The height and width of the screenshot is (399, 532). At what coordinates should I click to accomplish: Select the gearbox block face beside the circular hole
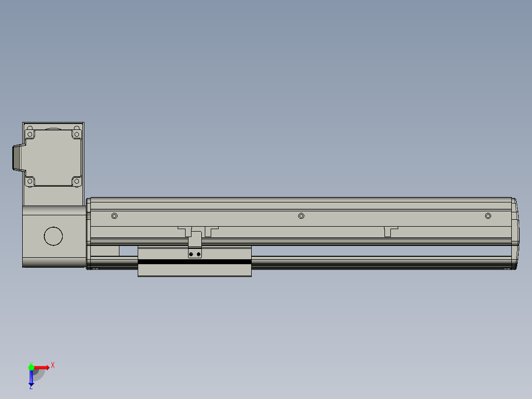coord(74,236)
